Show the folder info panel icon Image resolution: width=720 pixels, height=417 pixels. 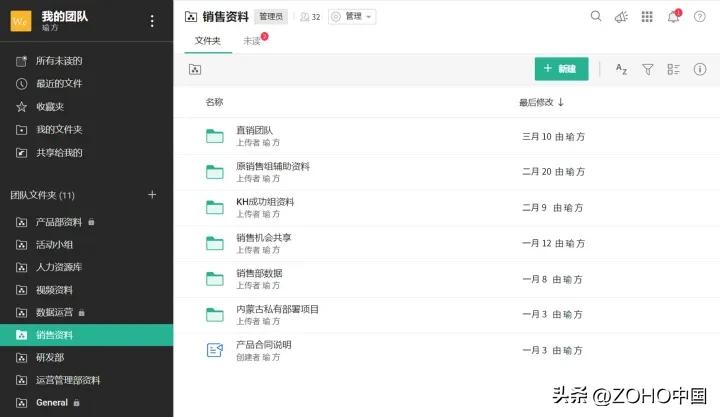pyautogui.click(x=700, y=69)
